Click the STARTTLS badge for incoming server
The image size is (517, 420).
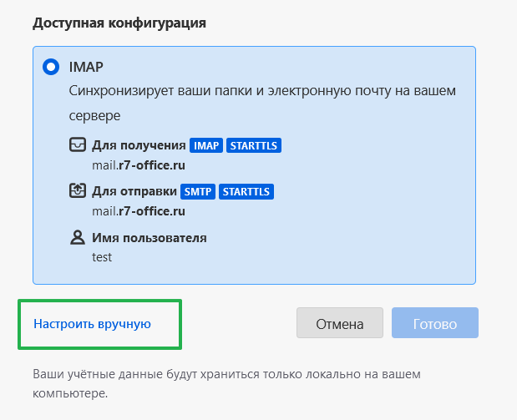(254, 145)
